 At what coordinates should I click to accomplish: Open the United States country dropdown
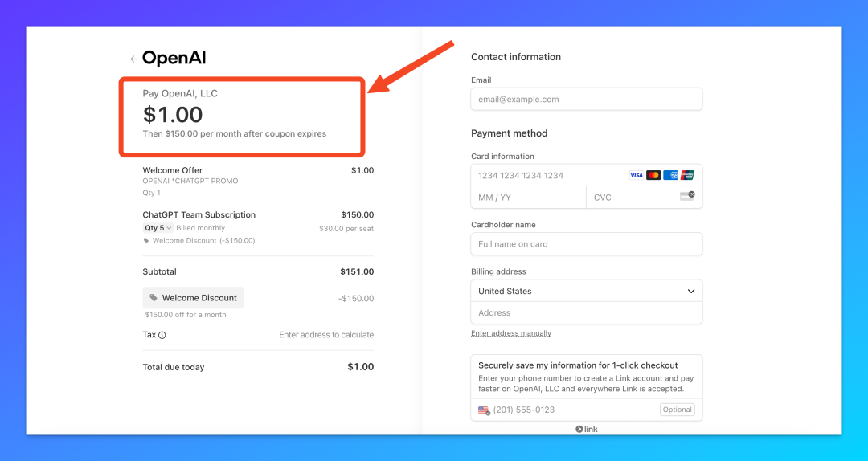587,291
